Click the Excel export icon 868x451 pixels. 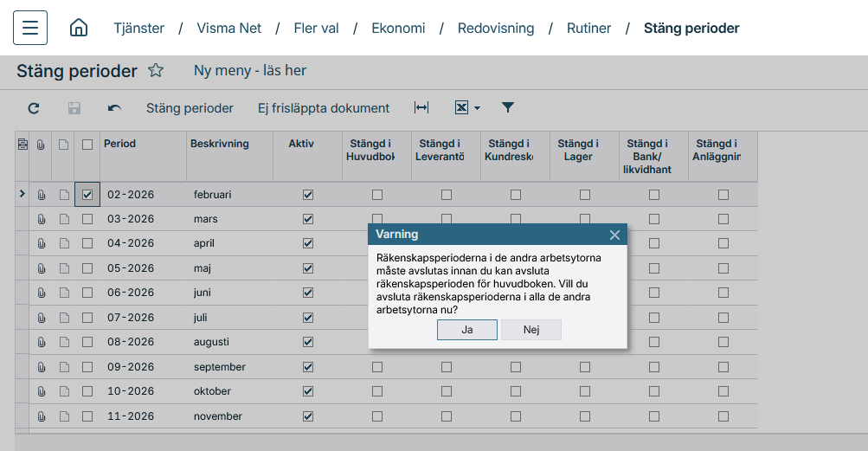click(461, 107)
